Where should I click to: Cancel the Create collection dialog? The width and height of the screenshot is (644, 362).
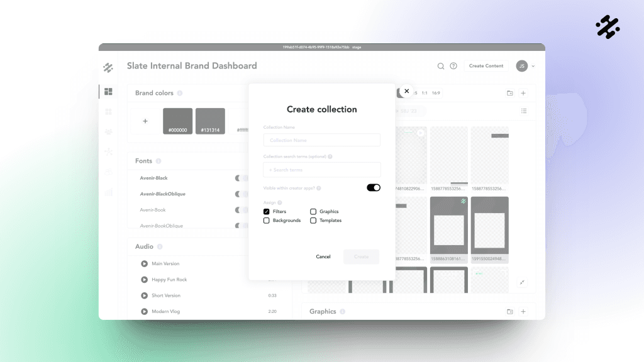323,256
